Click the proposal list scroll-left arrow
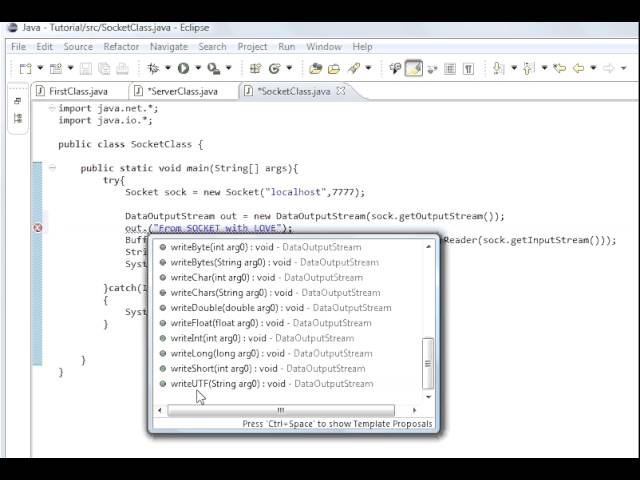The image size is (640, 480). click(x=160, y=410)
